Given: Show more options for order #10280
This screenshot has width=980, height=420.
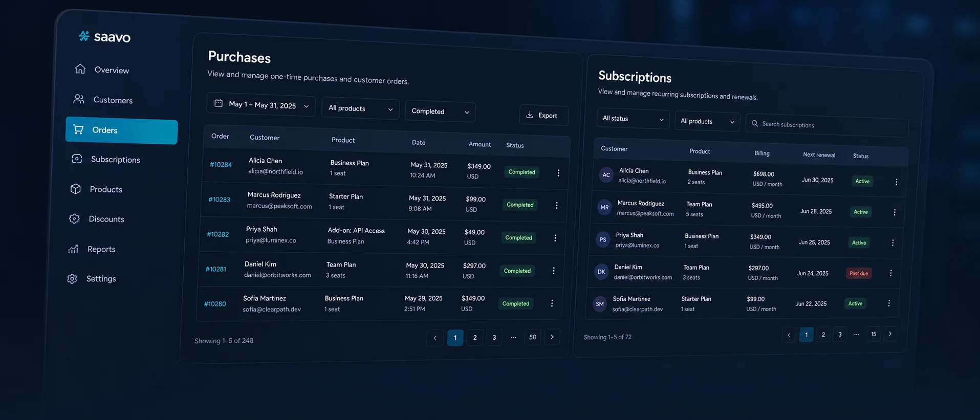Looking at the screenshot, I should click(552, 303).
